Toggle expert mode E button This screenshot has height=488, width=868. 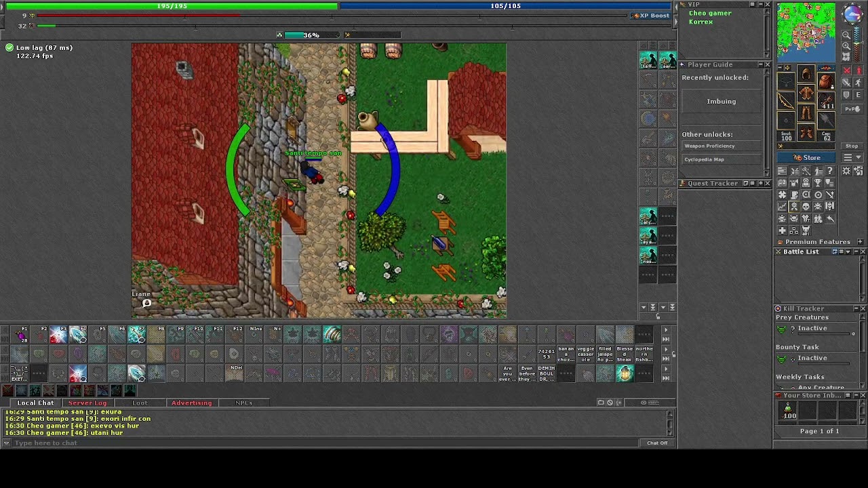coord(859,94)
